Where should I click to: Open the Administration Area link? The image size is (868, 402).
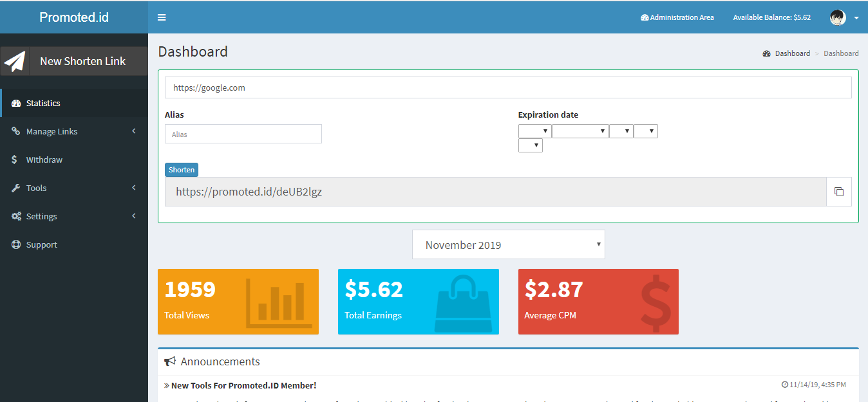pyautogui.click(x=677, y=17)
